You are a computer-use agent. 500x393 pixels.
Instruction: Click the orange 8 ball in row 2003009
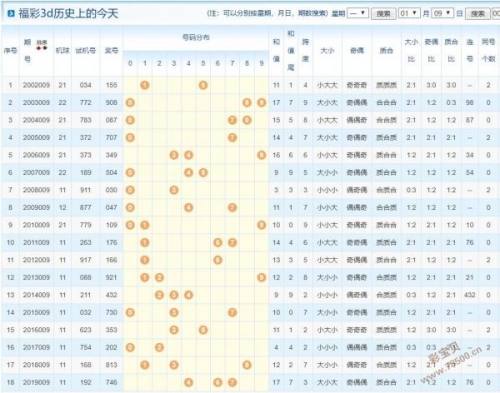tap(247, 103)
